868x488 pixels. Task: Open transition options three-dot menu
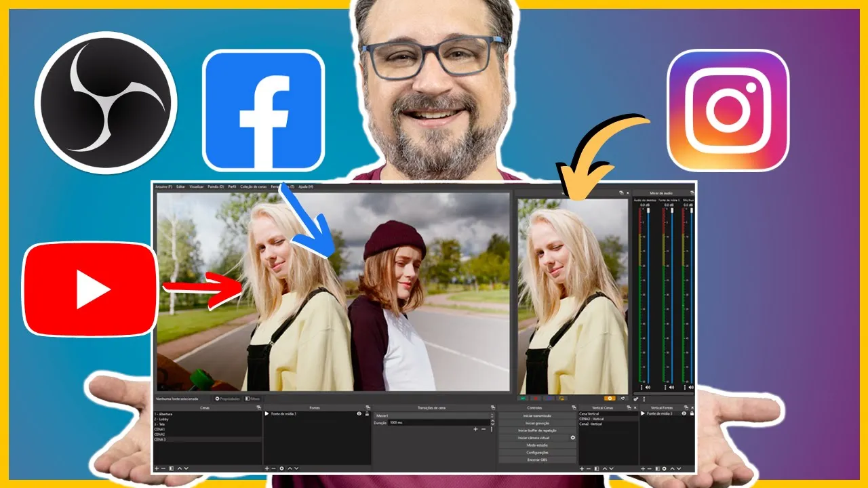click(492, 429)
